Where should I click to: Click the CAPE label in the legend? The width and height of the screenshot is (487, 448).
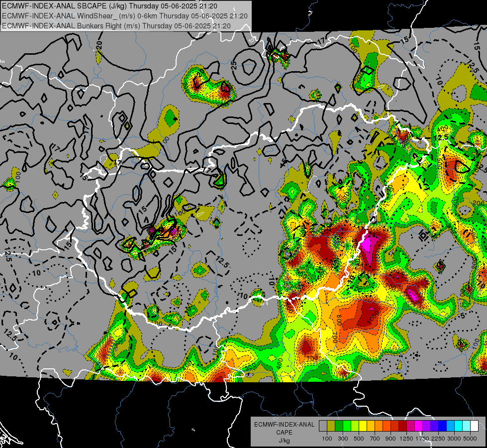(x=284, y=433)
